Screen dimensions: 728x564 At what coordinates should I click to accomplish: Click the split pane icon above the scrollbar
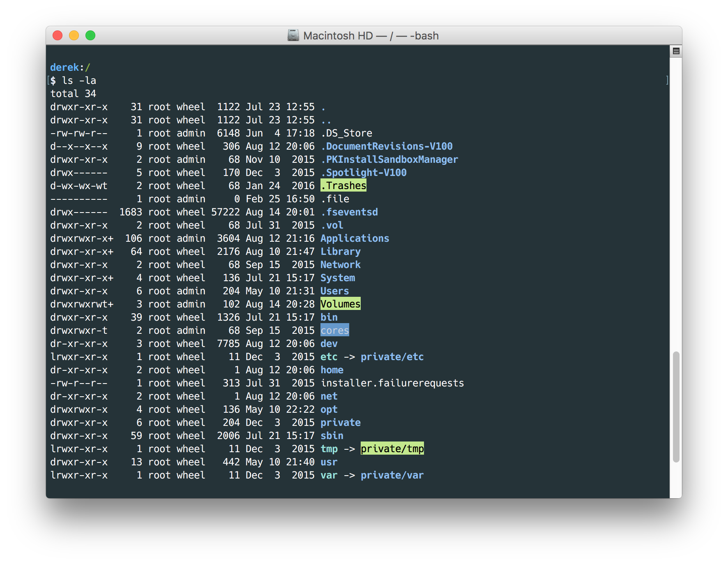676,51
